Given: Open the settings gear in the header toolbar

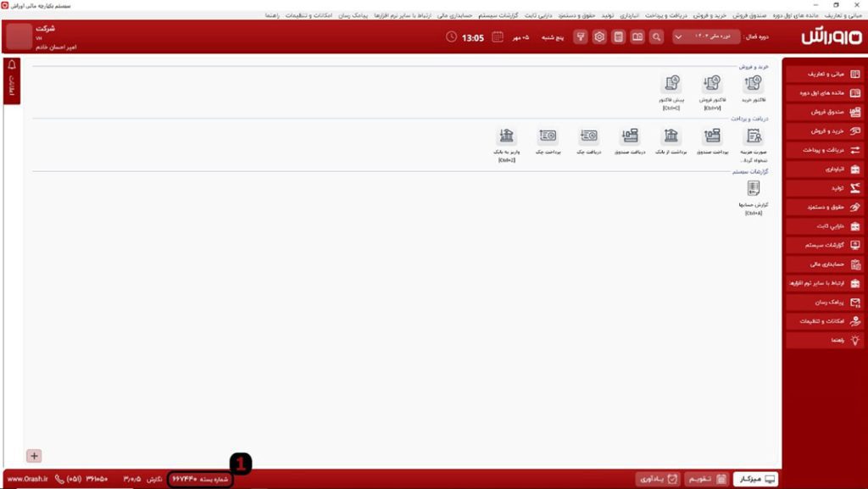Looking at the screenshot, I should coord(599,37).
